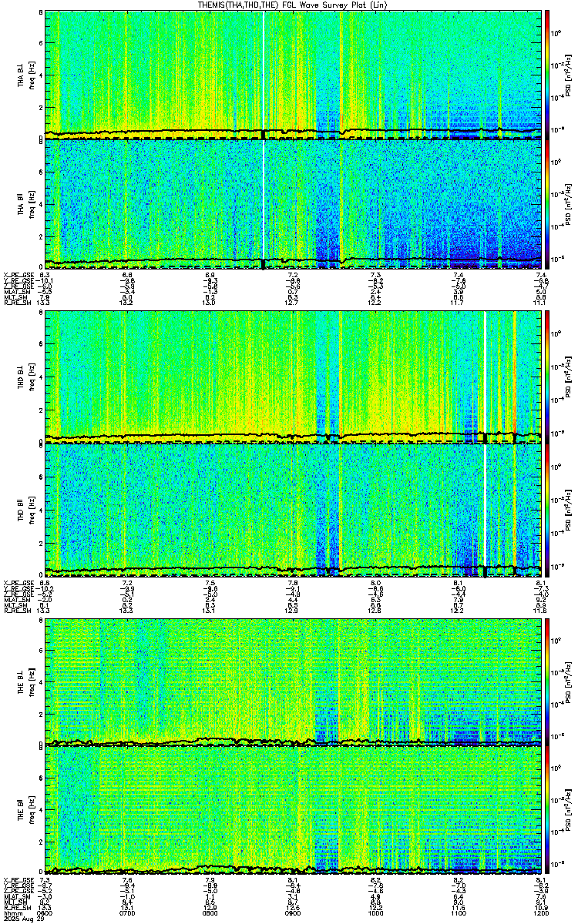Select the THA B-perpendicular spectrogram panel
Screen dimensions: 578x924
point(293,74)
